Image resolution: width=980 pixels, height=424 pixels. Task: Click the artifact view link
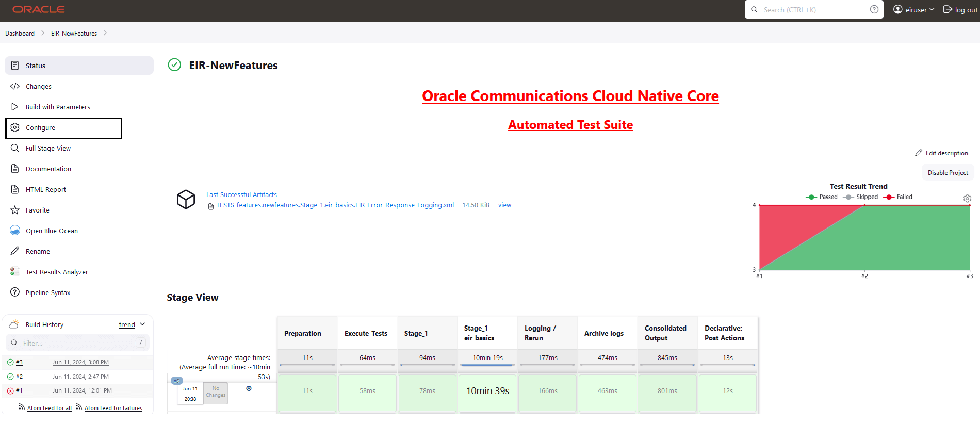(x=504, y=205)
